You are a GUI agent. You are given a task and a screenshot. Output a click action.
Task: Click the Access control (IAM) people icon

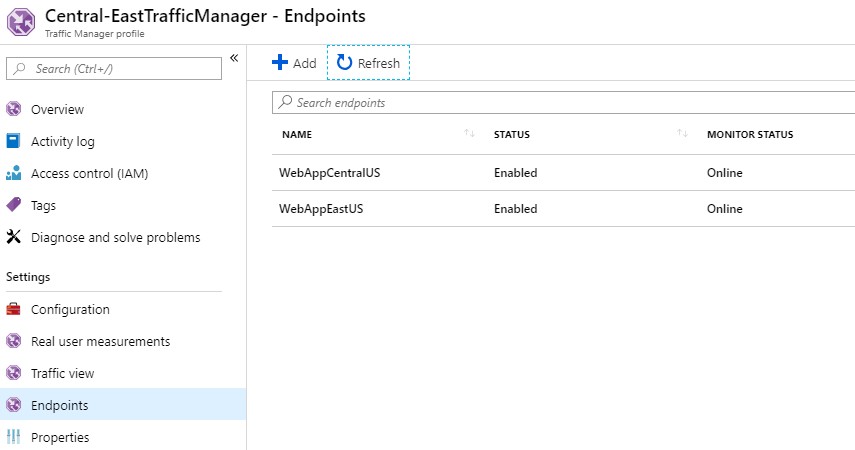(14, 173)
